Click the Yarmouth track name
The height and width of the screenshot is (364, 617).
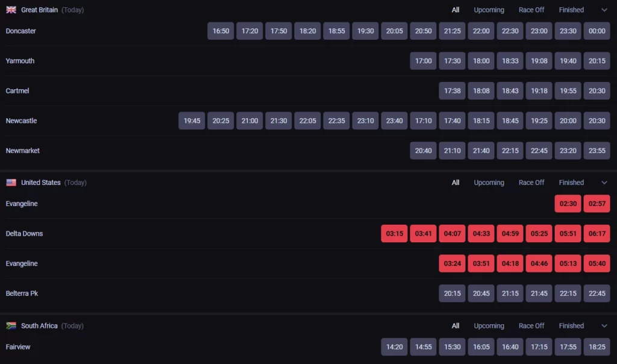(x=20, y=61)
